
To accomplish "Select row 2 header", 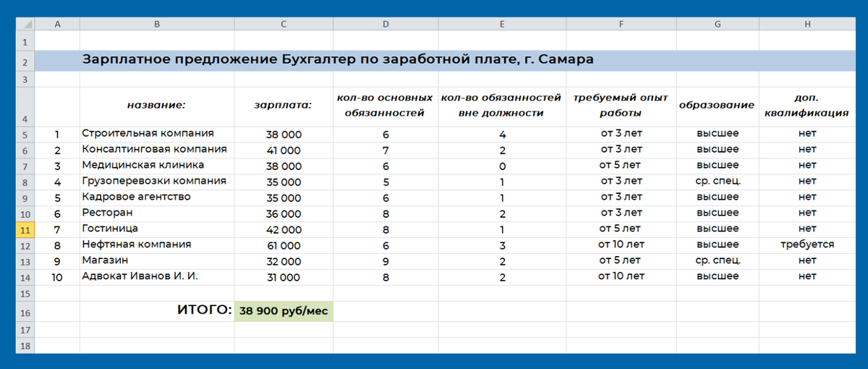I will [24, 61].
